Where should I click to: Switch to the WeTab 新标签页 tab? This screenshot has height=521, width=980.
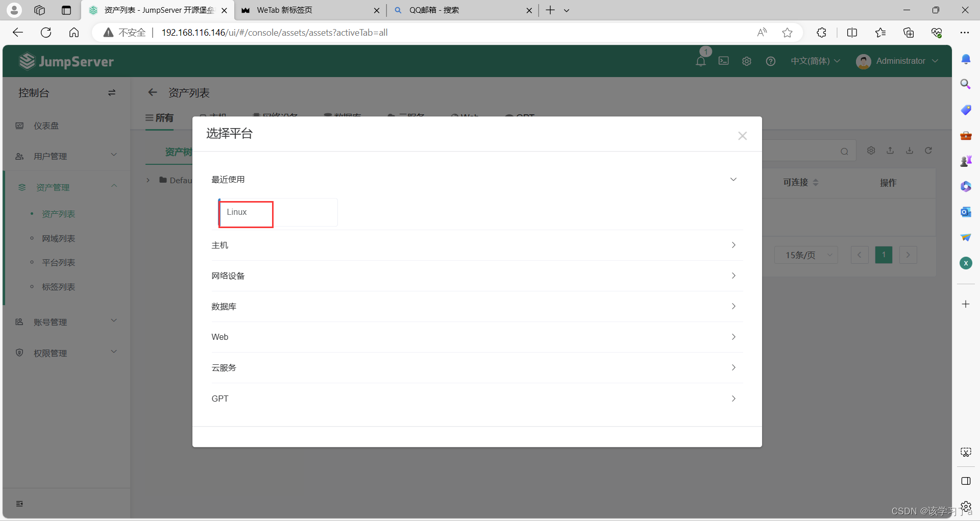click(310, 10)
